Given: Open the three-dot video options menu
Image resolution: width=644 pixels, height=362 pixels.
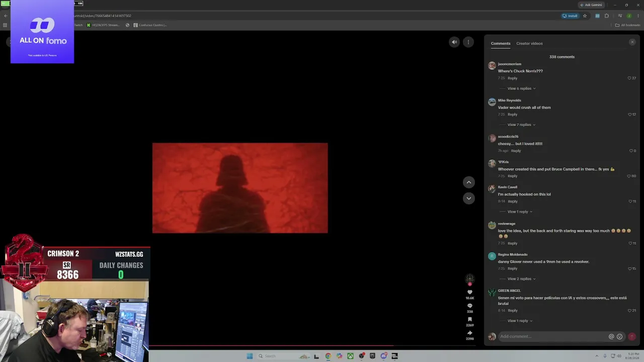Looking at the screenshot, I should pos(468,42).
